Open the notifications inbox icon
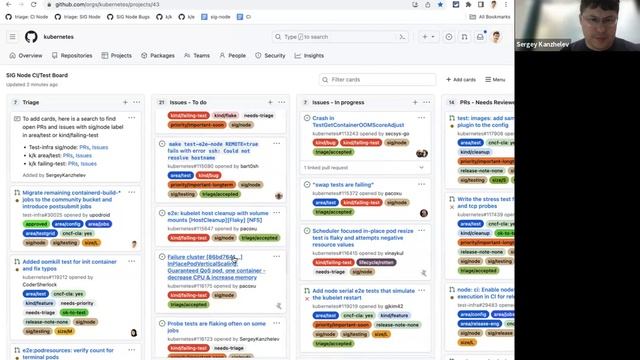The width and height of the screenshot is (640, 360). 480,37
